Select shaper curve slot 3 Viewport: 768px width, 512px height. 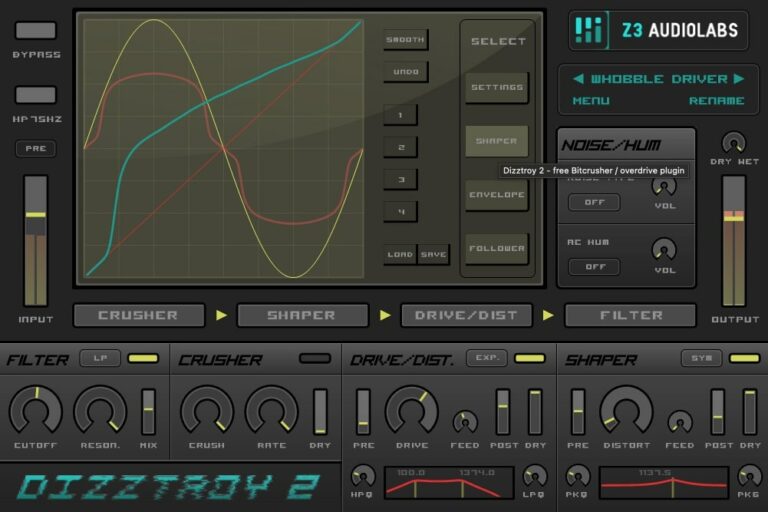pyautogui.click(x=400, y=179)
